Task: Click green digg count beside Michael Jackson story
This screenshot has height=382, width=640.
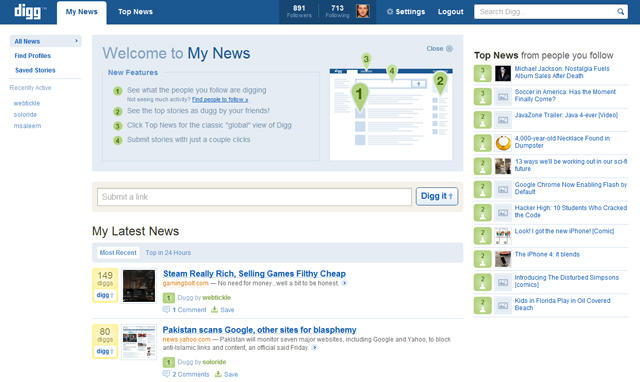Action: pos(482,73)
